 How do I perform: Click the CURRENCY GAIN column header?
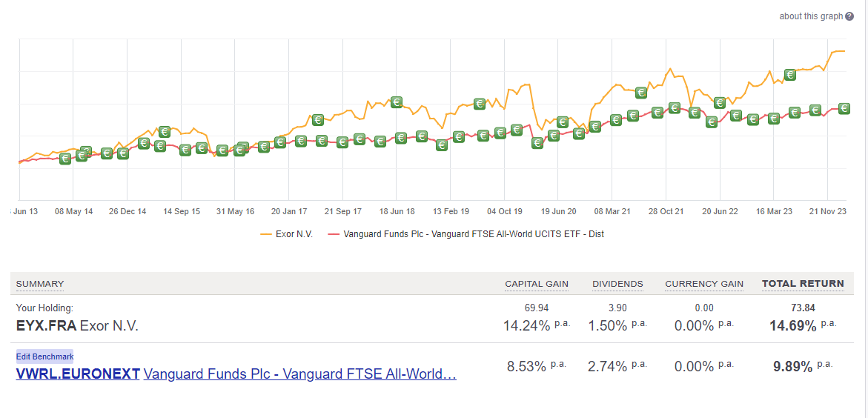[x=704, y=284]
